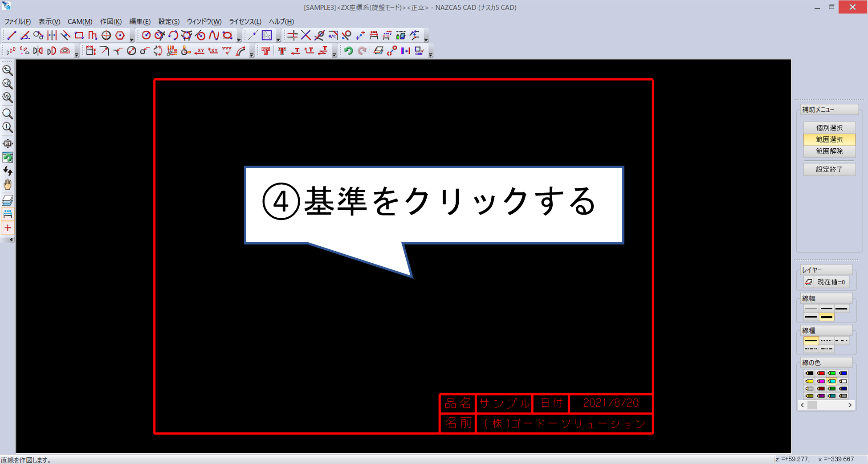The height and width of the screenshot is (464, 868).
Task: Click the green undo arrow
Action: click(348, 51)
